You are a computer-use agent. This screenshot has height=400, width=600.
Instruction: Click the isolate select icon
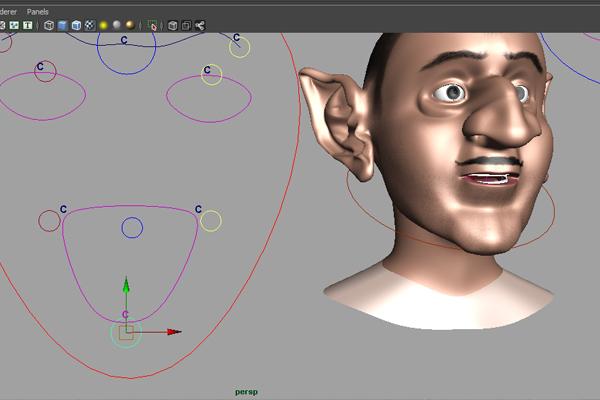point(152,26)
